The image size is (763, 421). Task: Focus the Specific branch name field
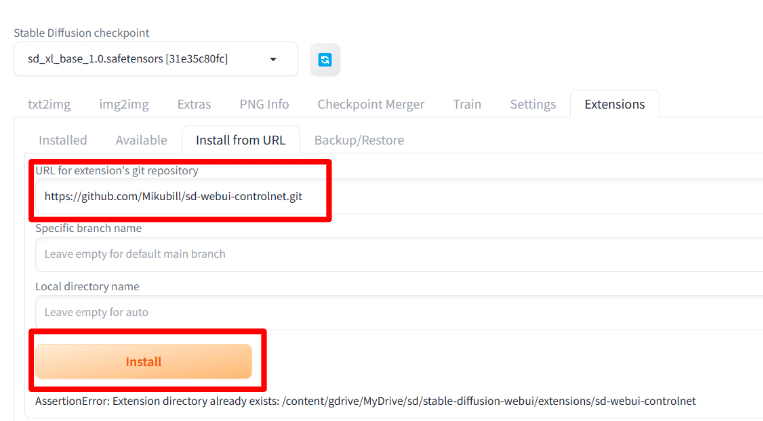pyautogui.click(x=399, y=254)
